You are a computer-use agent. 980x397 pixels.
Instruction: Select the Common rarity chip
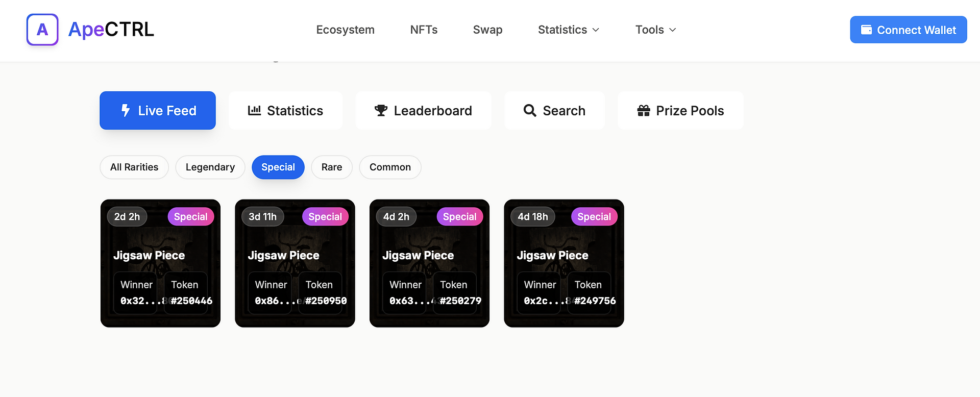click(x=390, y=167)
